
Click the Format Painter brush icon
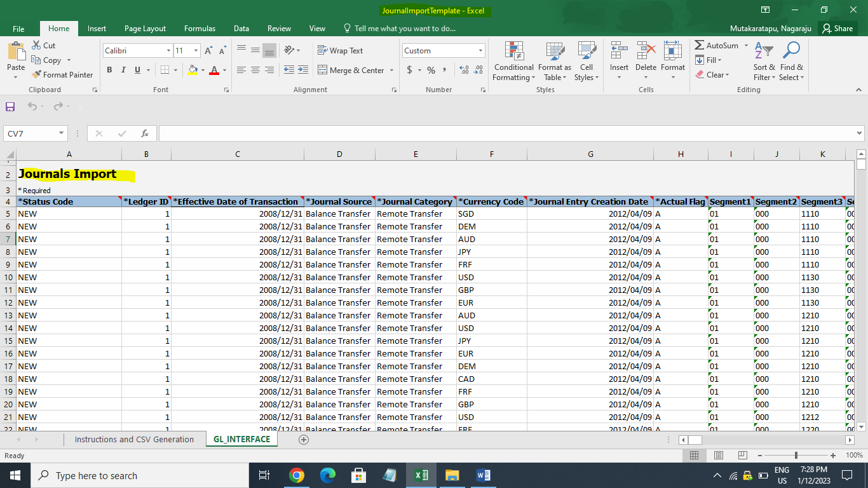click(37, 74)
